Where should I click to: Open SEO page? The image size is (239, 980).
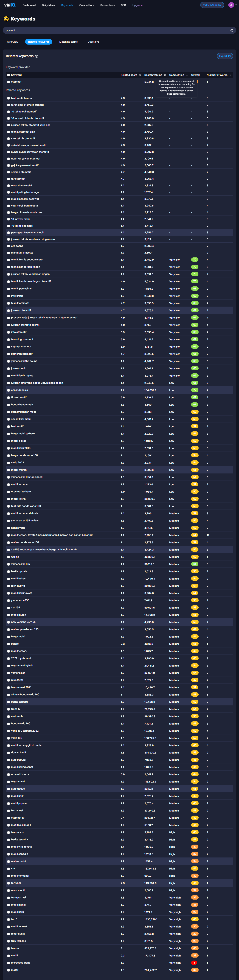coord(123,5)
